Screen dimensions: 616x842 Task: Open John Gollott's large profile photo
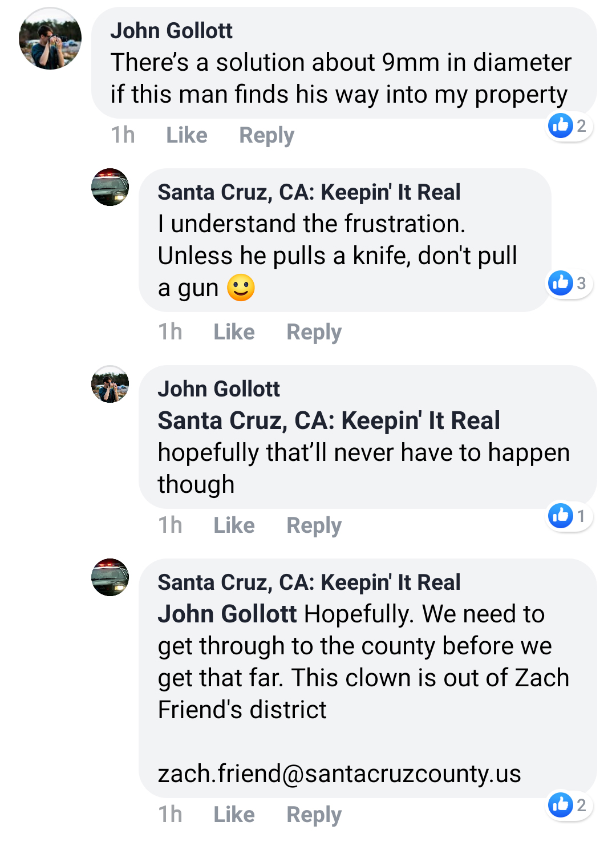(x=50, y=39)
